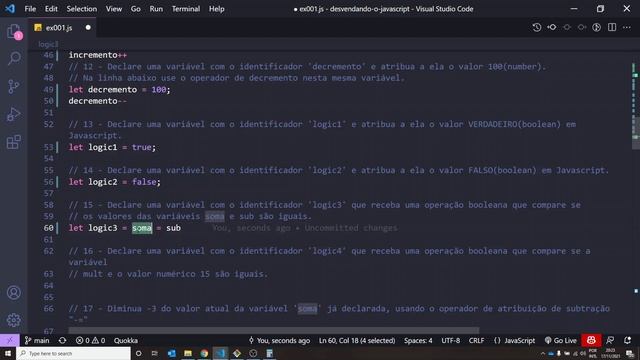Open the Edit menu
This screenshot has width=640, height=360.
pyautogui.click(x=51, y=9)
